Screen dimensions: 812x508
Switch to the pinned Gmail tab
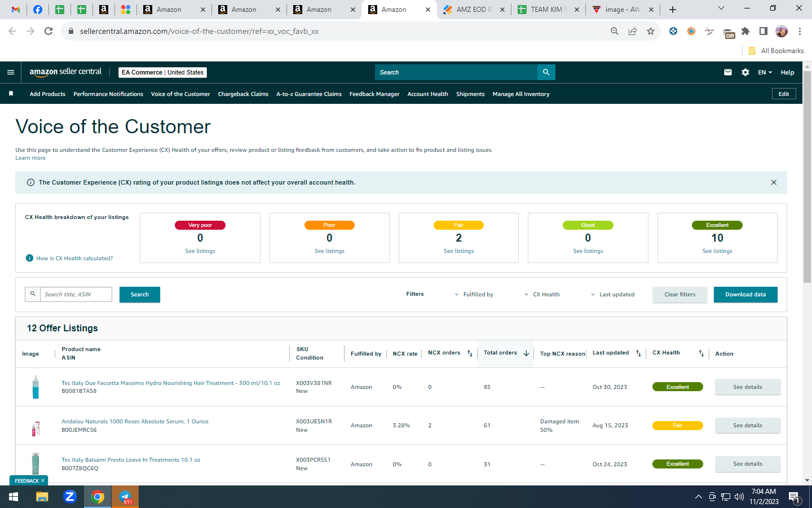[x=16, y=10]
